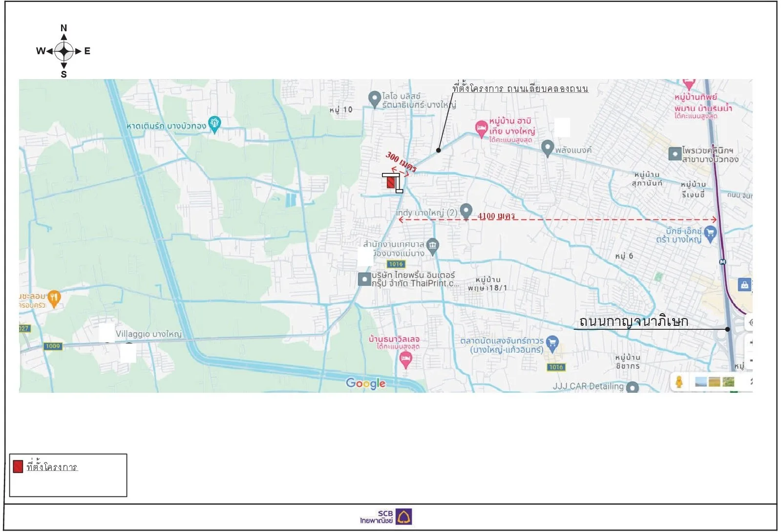Click the JJJ CAR Detailing map pin

click(633, 387)
